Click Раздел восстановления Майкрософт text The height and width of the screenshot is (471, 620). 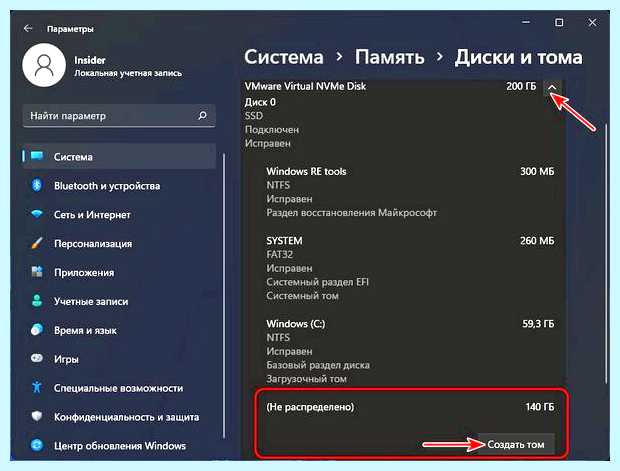[352, 213]
